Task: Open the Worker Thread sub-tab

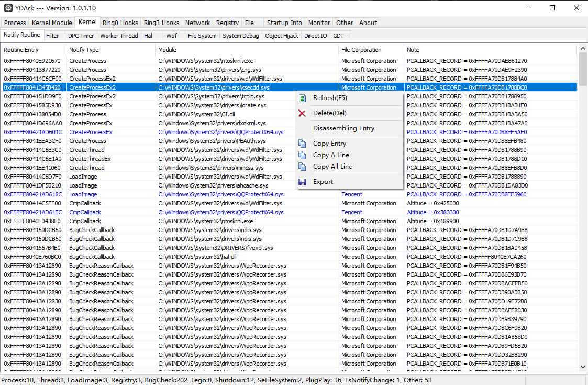Action: (x=119, y=36)
